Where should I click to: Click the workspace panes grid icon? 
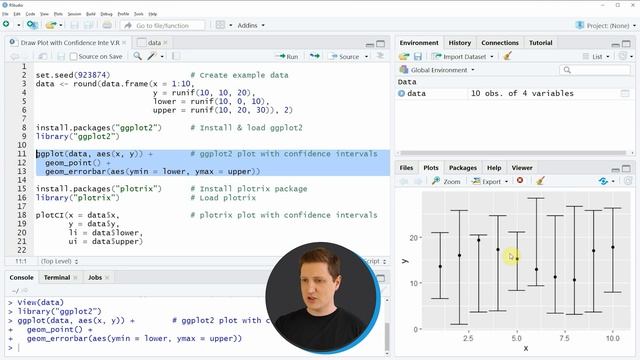(220, 25)
